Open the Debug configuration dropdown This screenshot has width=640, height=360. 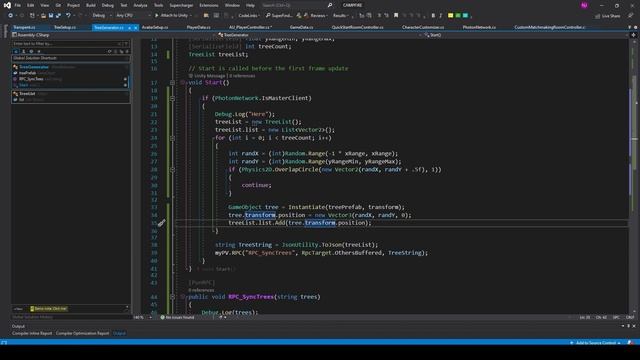[x=102, y=16]
